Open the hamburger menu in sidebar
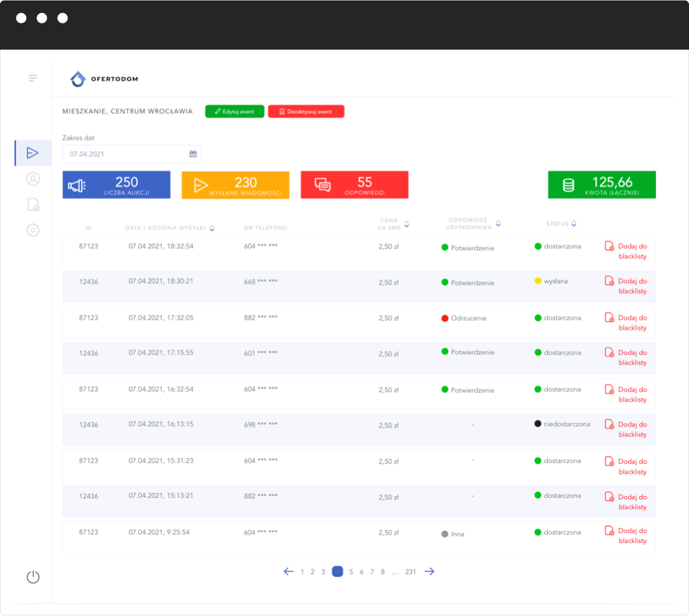 click(x=32, y=78)
